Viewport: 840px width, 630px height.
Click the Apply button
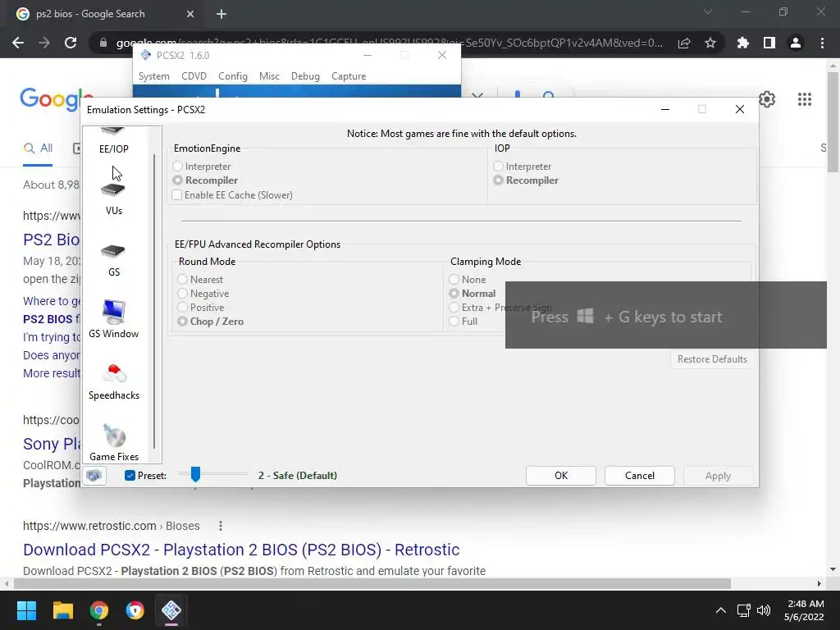click(x=718, y=476)
